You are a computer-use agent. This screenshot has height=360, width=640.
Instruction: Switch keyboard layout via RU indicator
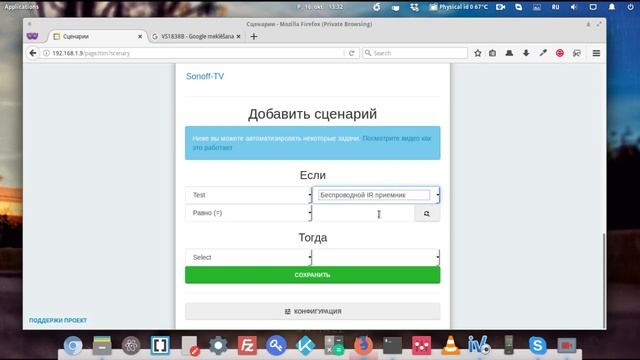tap(556, 7)
